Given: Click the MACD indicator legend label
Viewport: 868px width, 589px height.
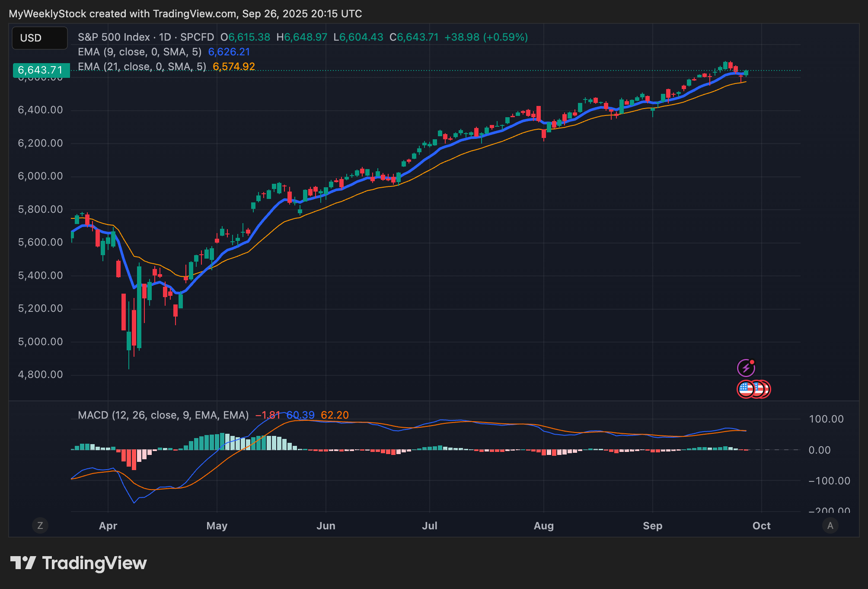Looking at the screenshot, I should click(163, 415).
